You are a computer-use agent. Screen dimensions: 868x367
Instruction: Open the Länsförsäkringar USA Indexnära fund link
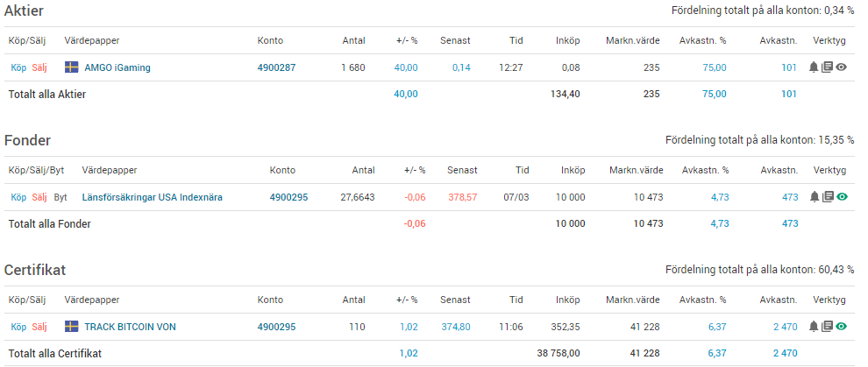click(153, 197)
